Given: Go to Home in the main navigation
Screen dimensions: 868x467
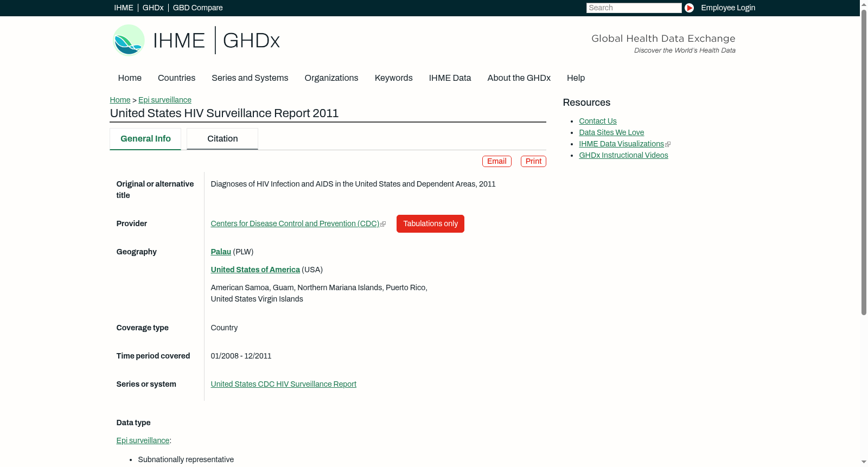Looking at the screenshot, I should click(x=130, y=78).
